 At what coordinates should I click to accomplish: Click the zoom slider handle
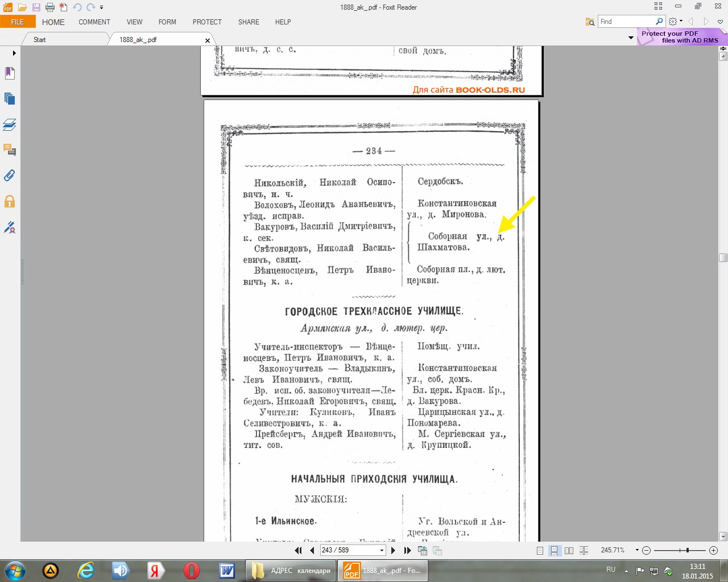coord(688,550)
